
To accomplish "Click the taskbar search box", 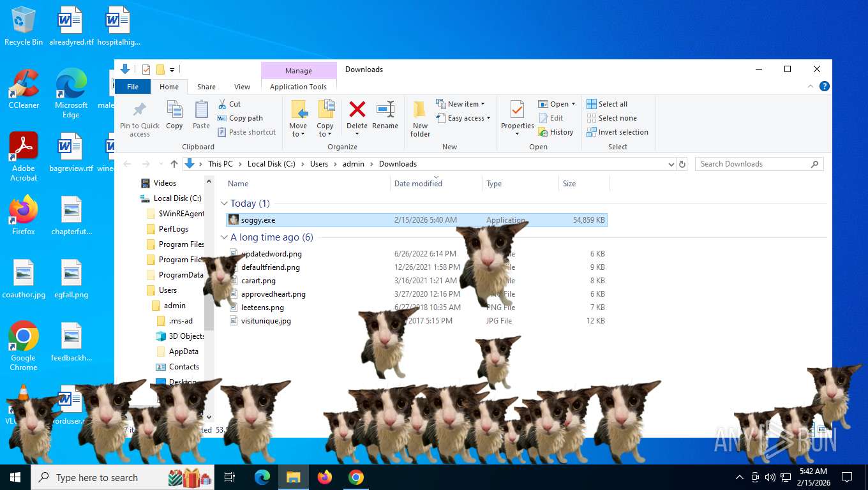I will point(124,477).
